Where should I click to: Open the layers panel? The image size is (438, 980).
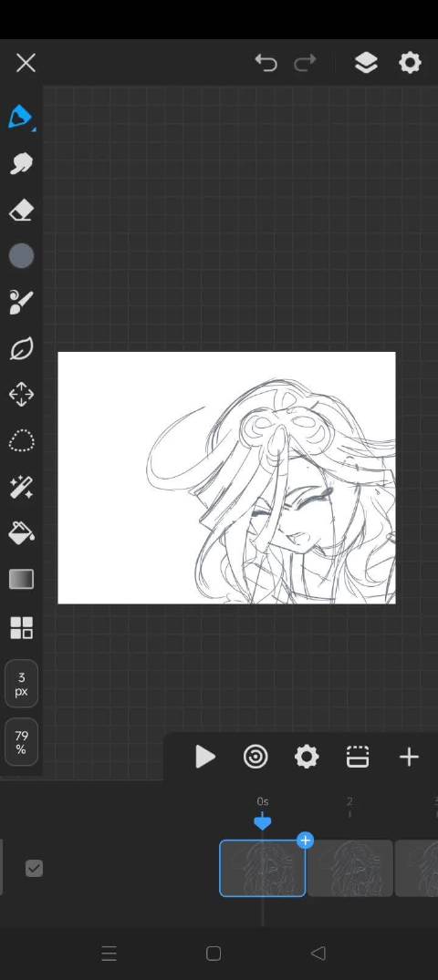366,63
